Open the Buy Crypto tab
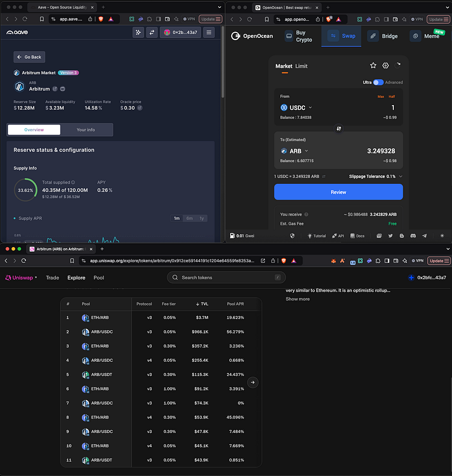The image size is (452, 476). (x=299, y=36)
